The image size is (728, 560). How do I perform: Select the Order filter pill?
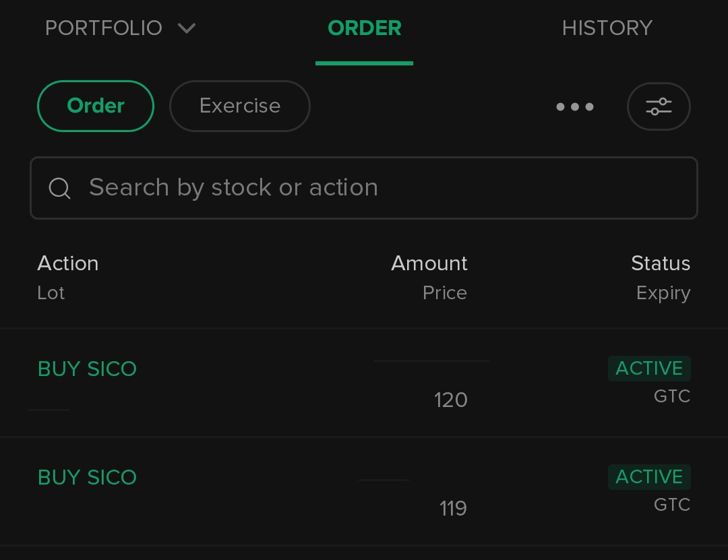pos(96,106)
